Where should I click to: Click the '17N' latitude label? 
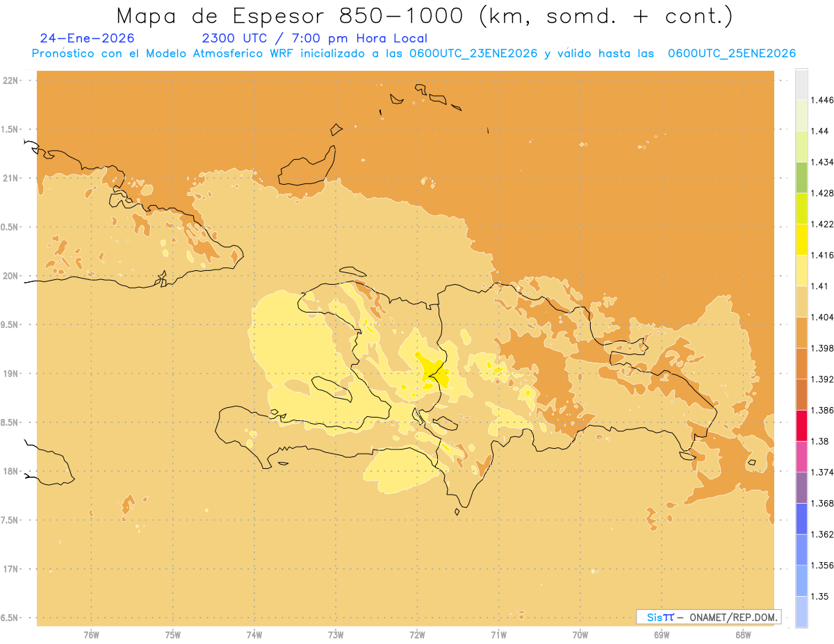pos(10,569)
